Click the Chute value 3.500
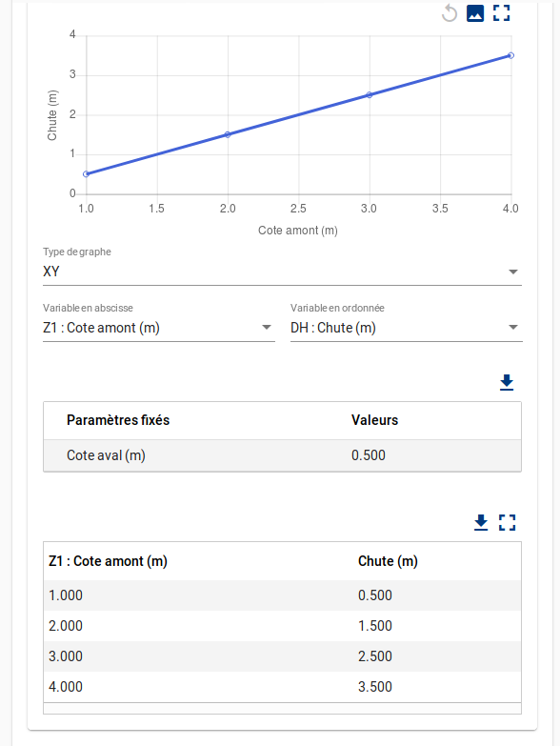 click(375, 687)
